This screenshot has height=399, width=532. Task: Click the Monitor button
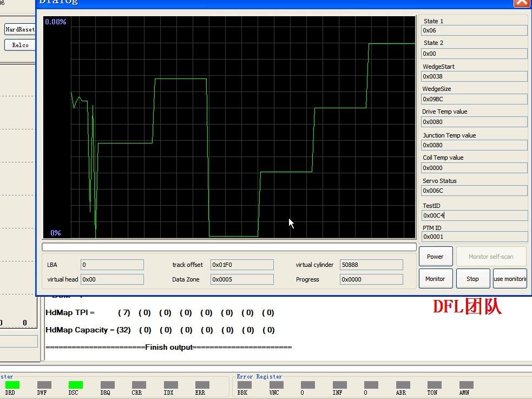436,279
